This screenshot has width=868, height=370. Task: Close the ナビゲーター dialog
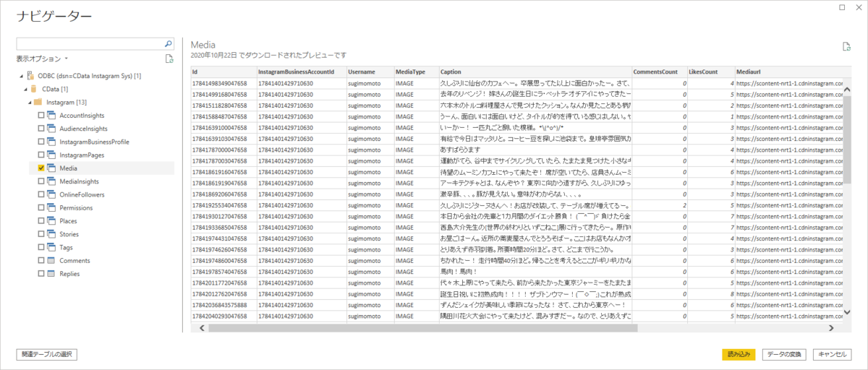click(859, 7)
